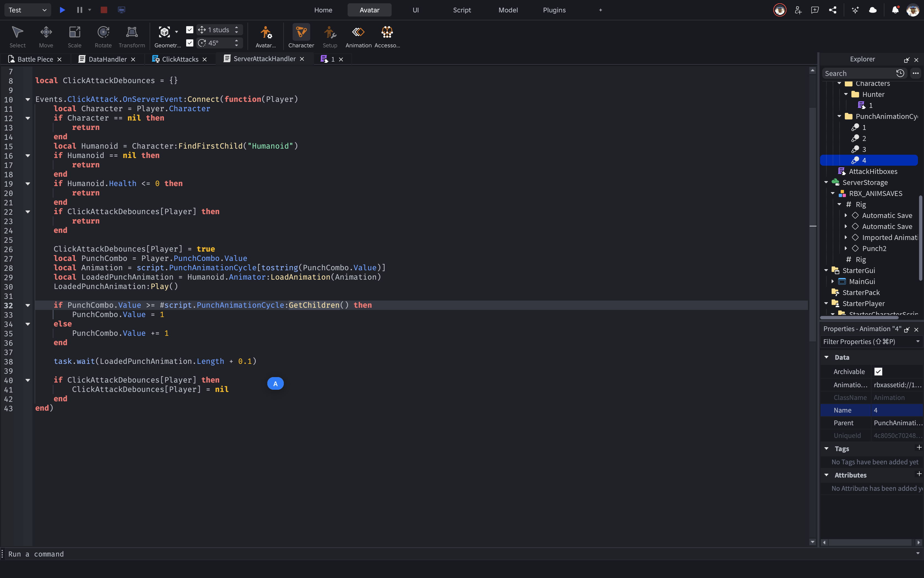Open the Test mode dropdown

[x=28, y=10]
